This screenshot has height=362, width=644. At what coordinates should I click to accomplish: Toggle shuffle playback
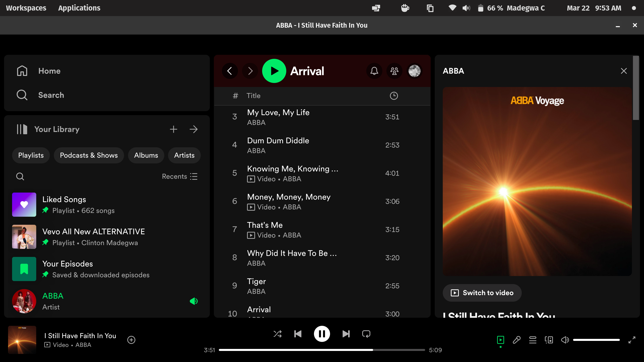coord(278,334)
